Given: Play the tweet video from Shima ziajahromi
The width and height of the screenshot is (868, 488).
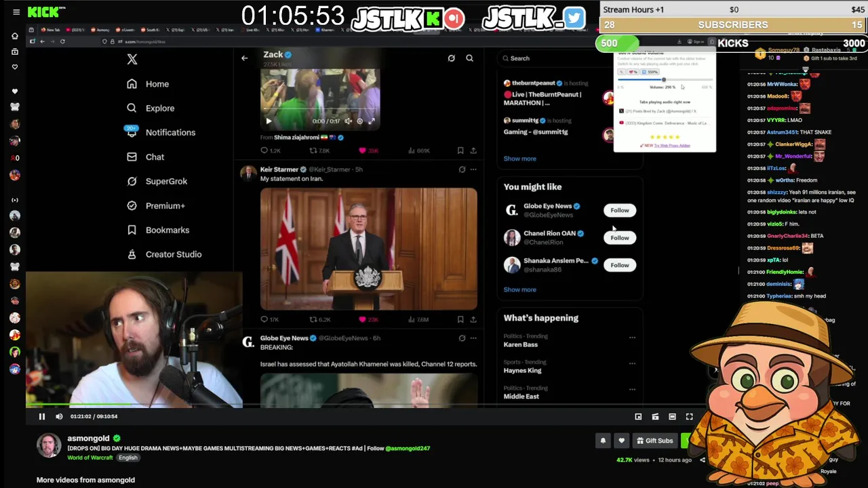Looking at the screenshot, I should pos(269,121).
